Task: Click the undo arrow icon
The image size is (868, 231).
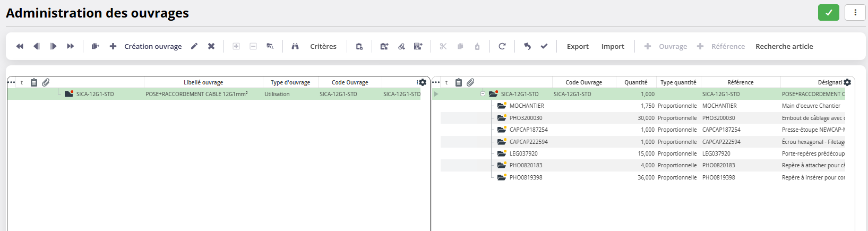Action: click(527, 46)
